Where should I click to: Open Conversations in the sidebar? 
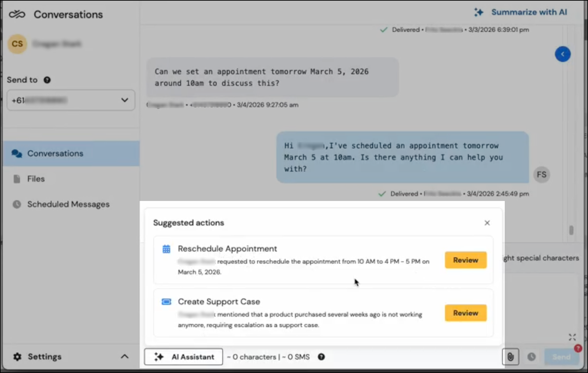(71, 154)
